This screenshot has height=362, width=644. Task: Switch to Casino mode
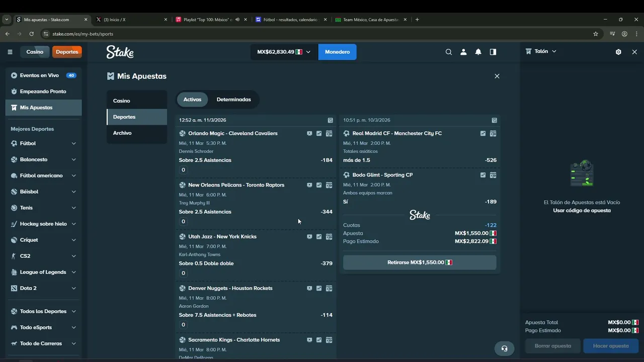(x=35, y=52)
